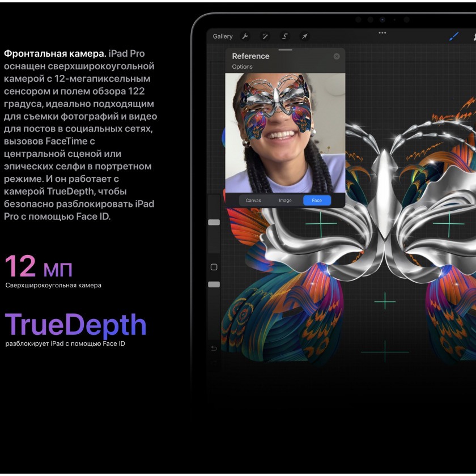
Task: Open Reference panel Options
Action: [x=243, y=67]
